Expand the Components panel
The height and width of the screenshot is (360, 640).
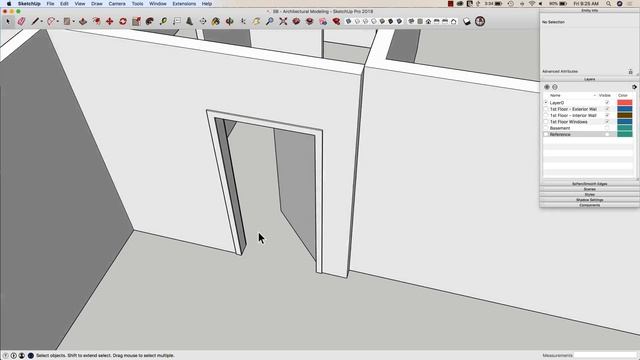[x=589, y=205]
